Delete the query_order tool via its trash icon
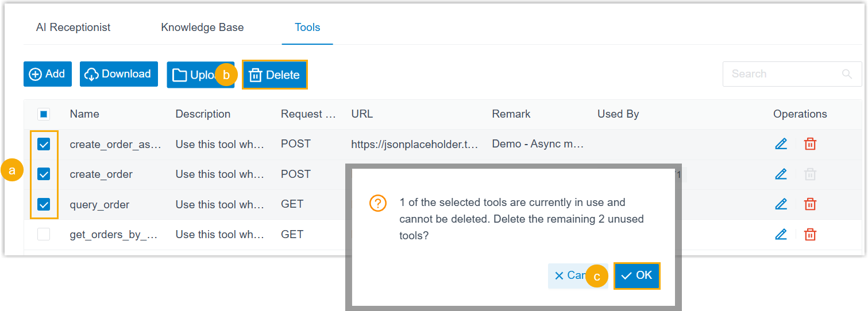Viewport: 868px width, 311px height. pyautogui.click(x=810, y=204)
